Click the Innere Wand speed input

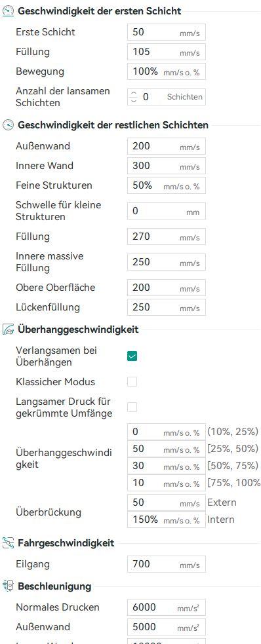tap(167, 166)
